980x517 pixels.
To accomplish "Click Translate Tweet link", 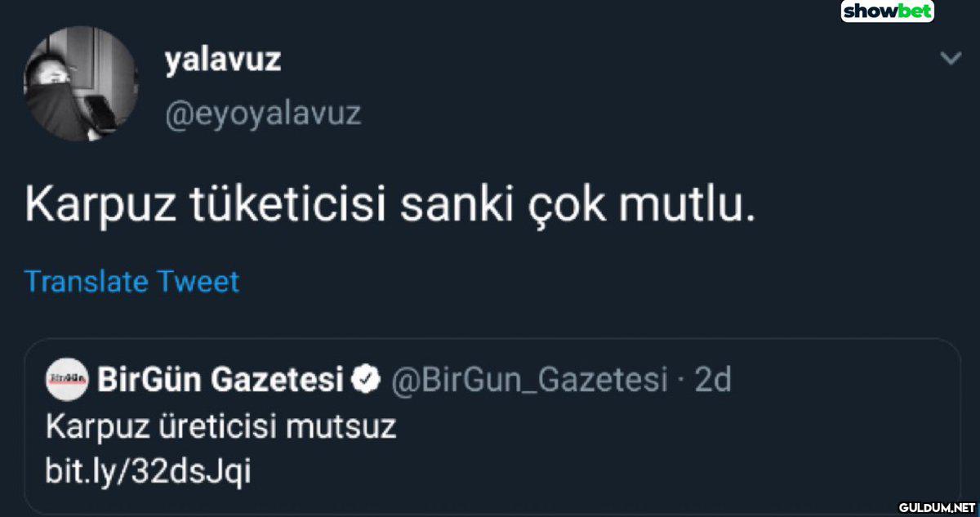I will pos(132,282).
